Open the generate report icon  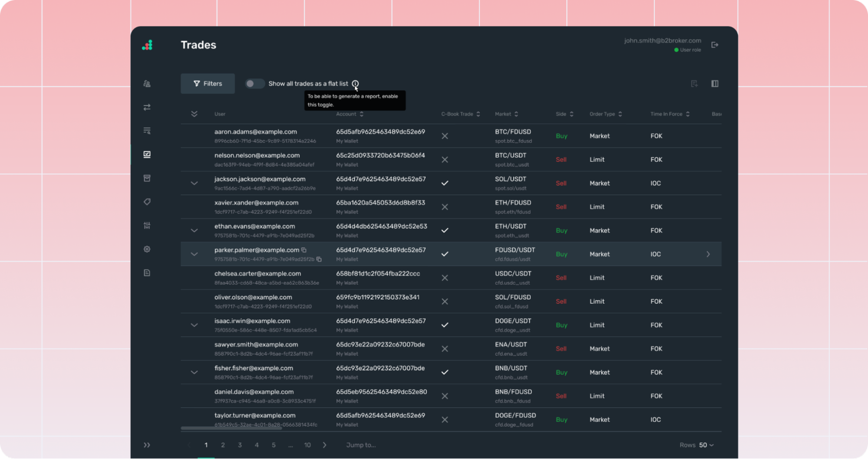(x=694, y=83)
